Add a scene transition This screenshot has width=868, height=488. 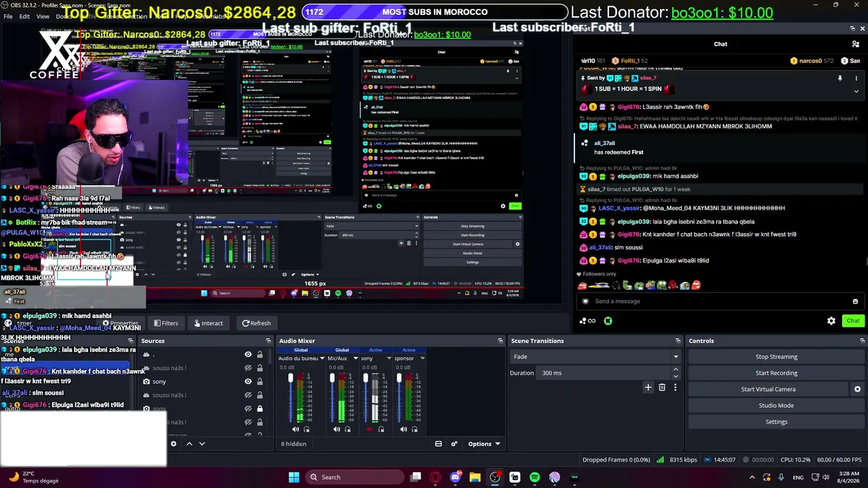coord(648,388)
